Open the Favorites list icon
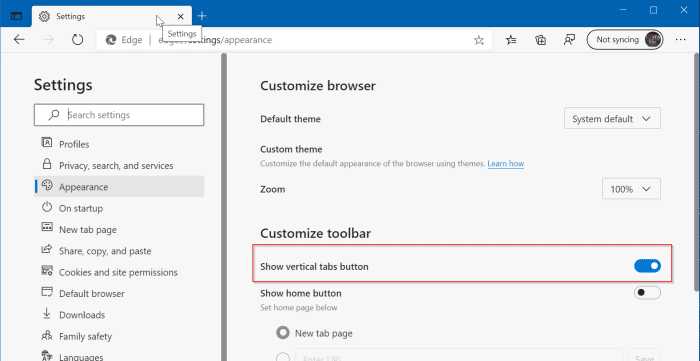Viewport: 700px width, 361px height. (511, 40)
